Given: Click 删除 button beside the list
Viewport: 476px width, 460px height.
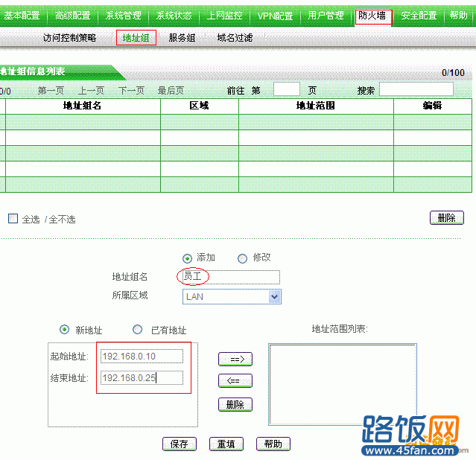Looking at the screenshot, I should pyautogui.click(x=446, y=218).
